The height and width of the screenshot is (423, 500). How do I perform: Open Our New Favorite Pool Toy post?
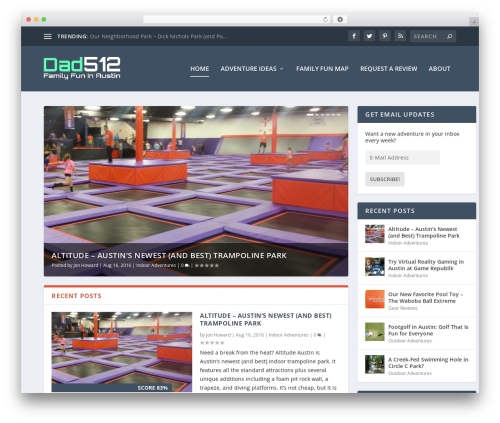425,298
